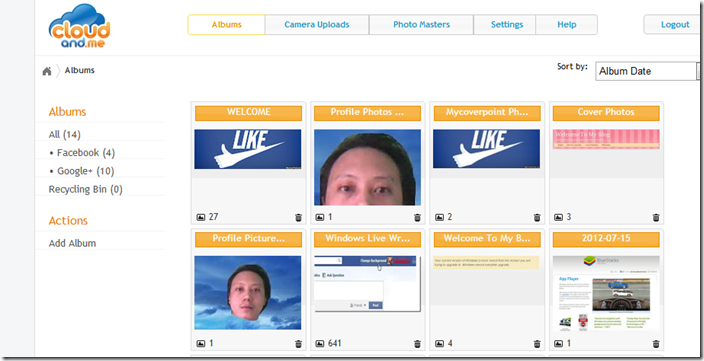The width and height of the screenshot is (704, 361).
Task: Click photo count icon on 2012-07-15 album
Action: click(558, 344)
